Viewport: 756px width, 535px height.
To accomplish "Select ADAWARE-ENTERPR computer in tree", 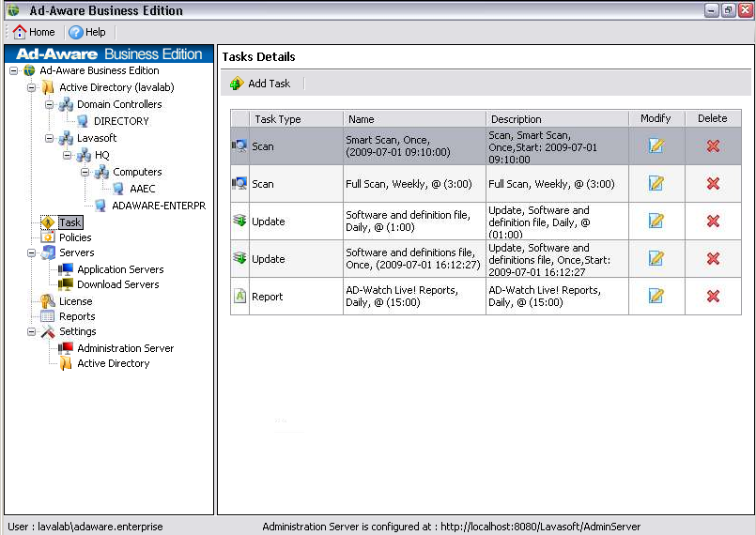I will [159, 206].
